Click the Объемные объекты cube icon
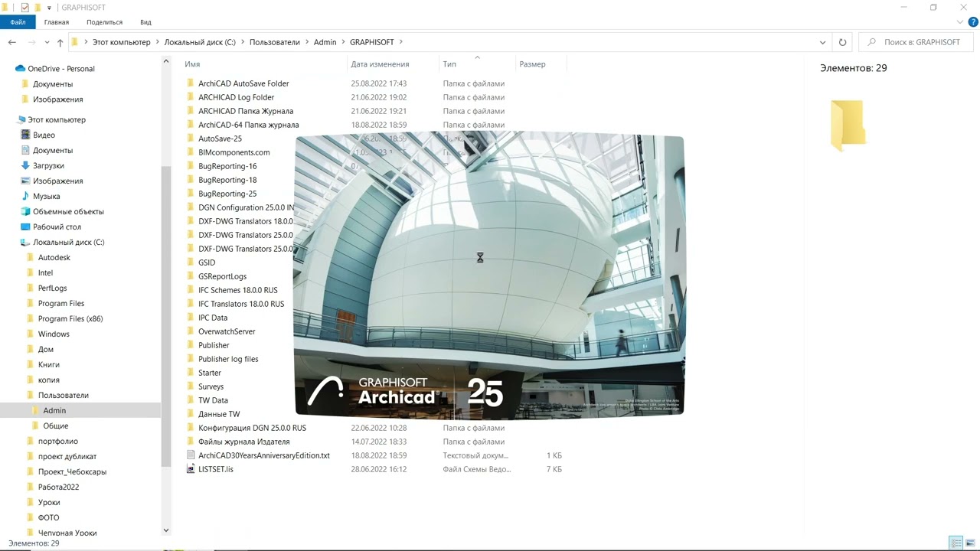The height and width of the screenshot is (551, 980). (x=25, y=212)
